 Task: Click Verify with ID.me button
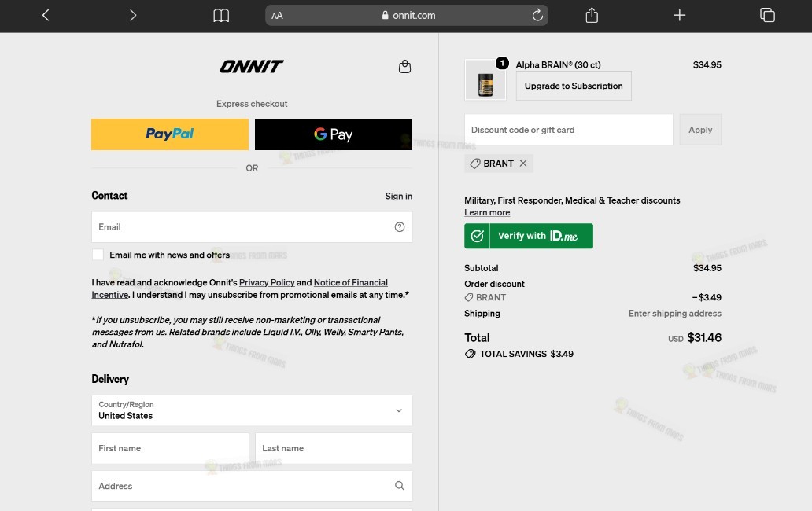click(528, 236)
